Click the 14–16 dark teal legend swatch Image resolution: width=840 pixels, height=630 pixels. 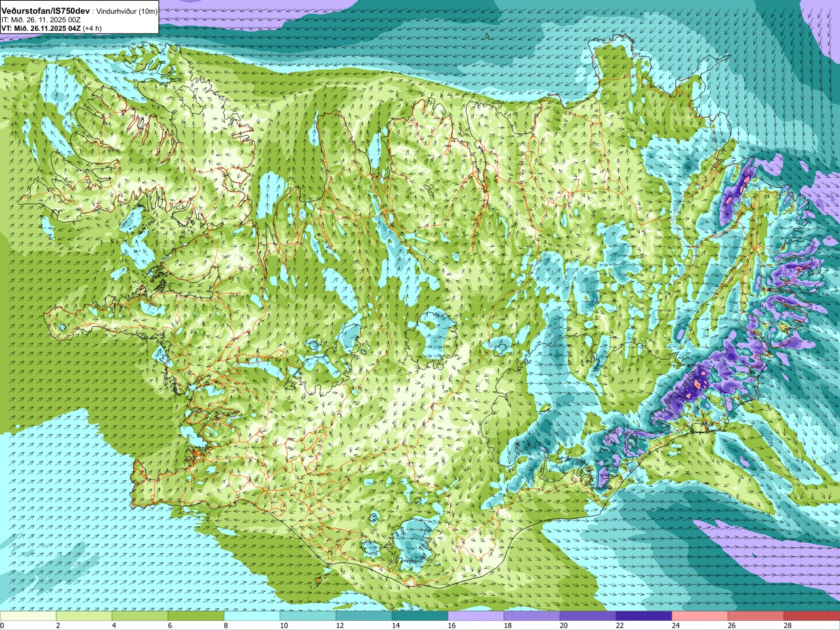pyautogui.click(x=420, y=616)
